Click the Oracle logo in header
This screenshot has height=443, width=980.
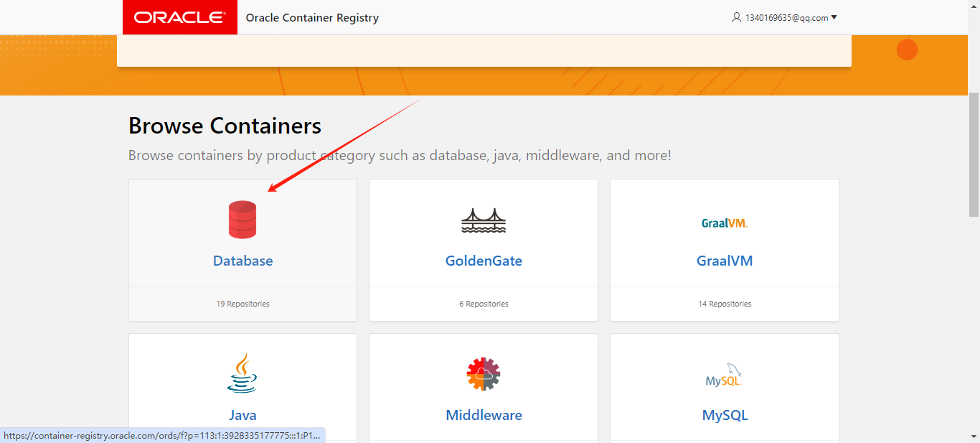(180, 17)
